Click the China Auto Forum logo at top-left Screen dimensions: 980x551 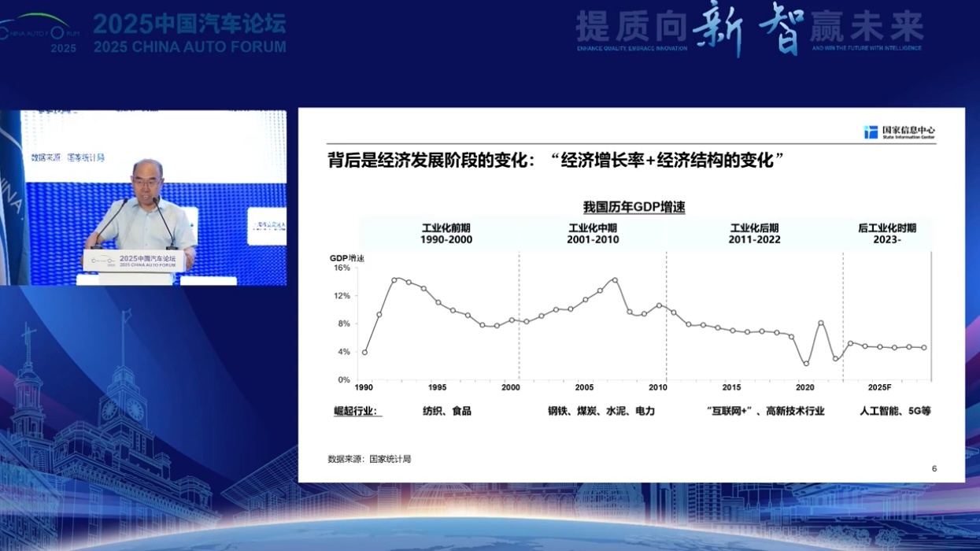[x=41, y=34]
